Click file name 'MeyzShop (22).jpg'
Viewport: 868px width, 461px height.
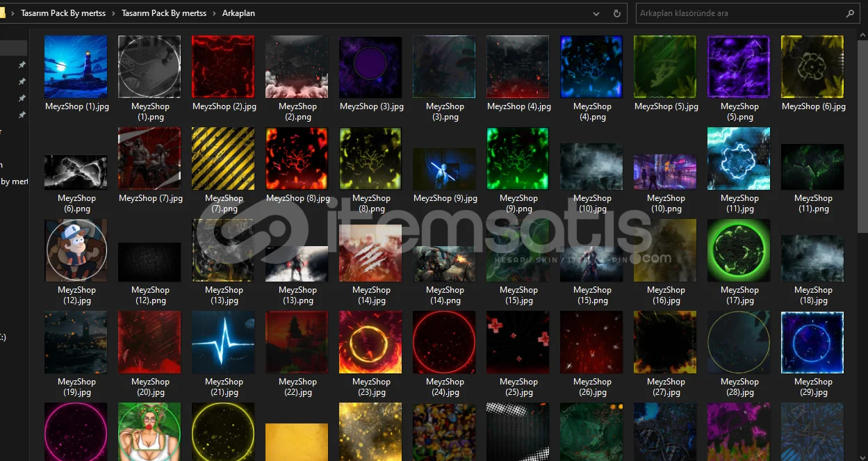click(x=297, y=387)
